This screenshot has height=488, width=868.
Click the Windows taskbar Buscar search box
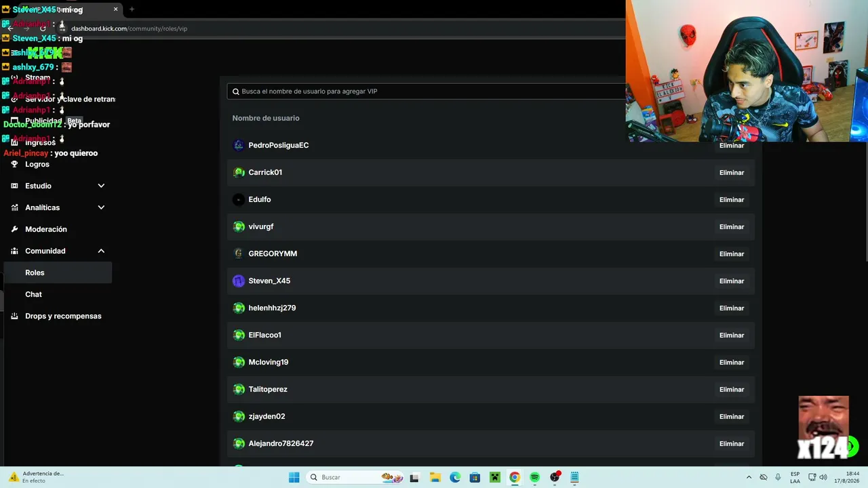353,477
